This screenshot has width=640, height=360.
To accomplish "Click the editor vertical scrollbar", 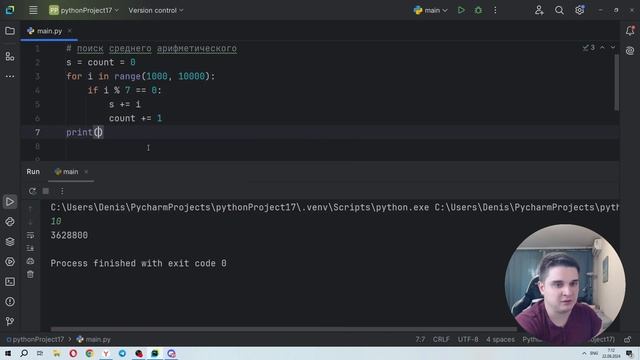I will point(616,82).
